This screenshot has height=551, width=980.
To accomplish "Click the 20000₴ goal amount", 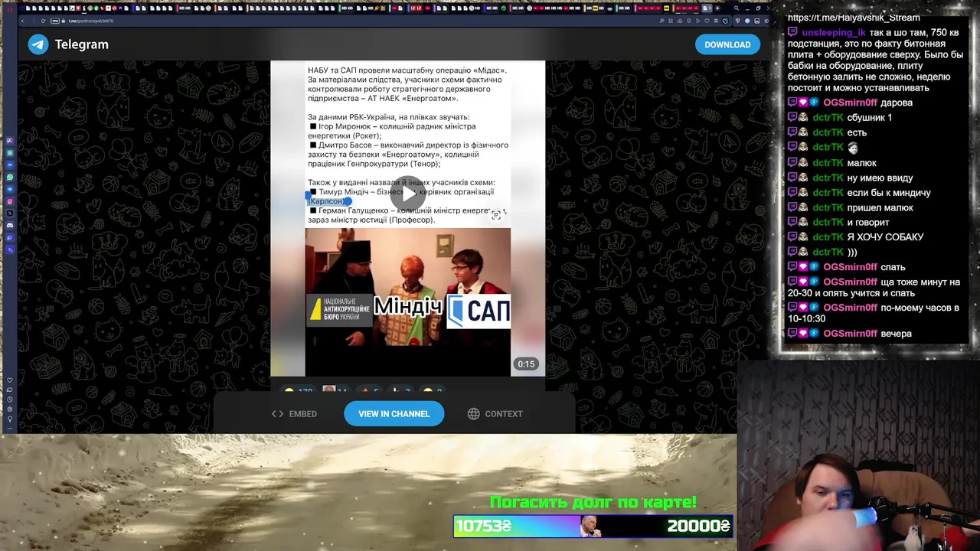I will click(698, 526).
